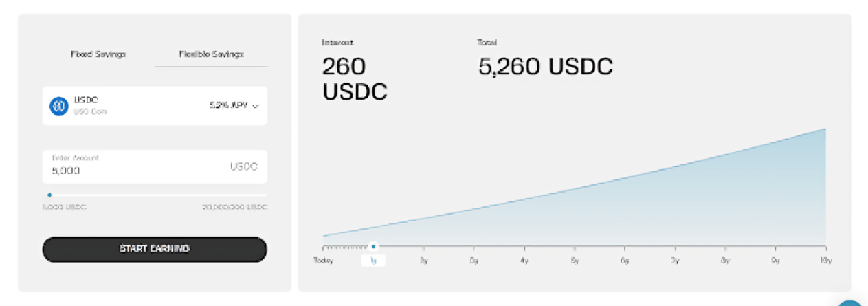868x306 pixels.
Task: Select the 9y timeline marker
Action: click(x=775, y=261)
